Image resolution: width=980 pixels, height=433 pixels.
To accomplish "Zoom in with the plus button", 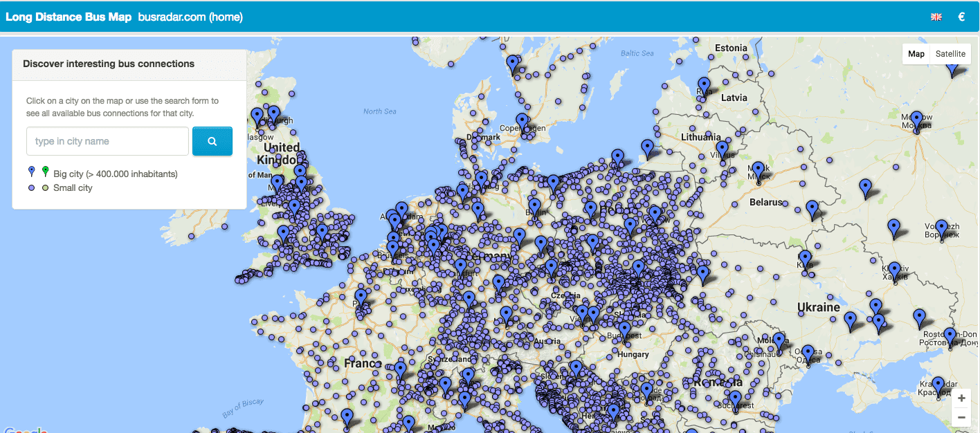I will [961, 398].
